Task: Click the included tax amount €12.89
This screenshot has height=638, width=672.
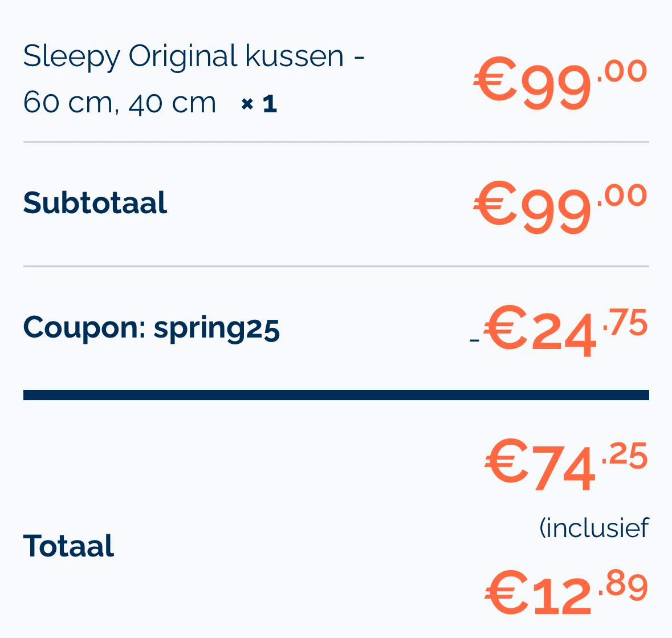Action: tap(566, 594)
